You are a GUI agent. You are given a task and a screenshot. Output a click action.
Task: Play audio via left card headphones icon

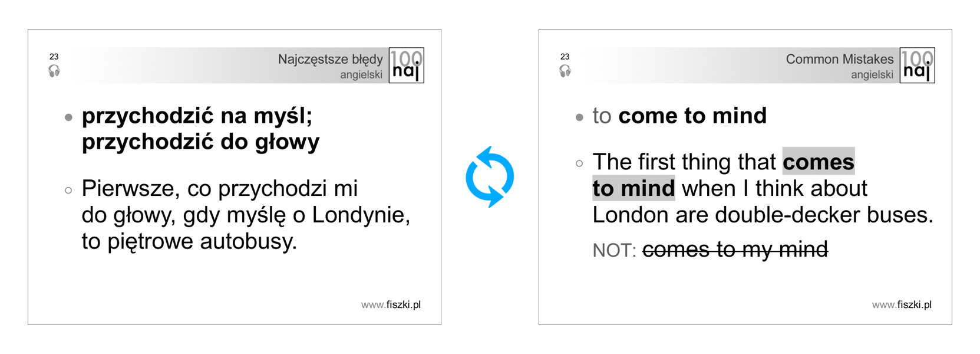[x=54, y=71]
